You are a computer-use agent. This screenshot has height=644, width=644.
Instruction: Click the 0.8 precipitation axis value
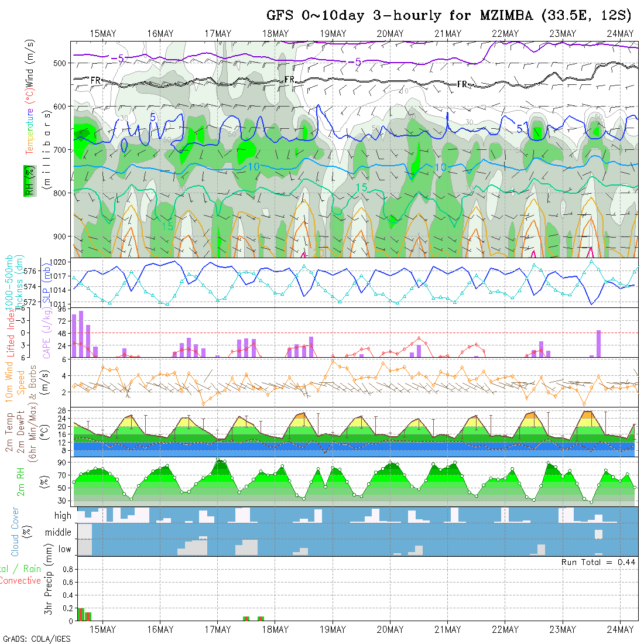(x=68, y=569)
